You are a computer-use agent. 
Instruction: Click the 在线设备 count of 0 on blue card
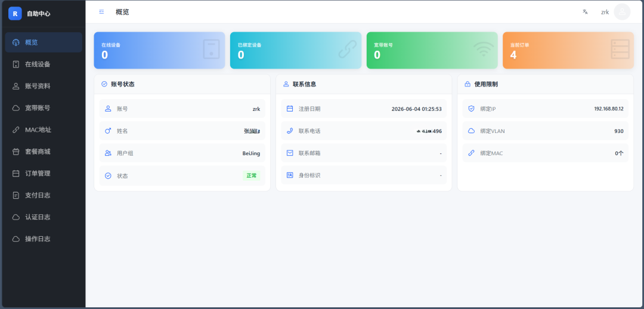point(104,55)
